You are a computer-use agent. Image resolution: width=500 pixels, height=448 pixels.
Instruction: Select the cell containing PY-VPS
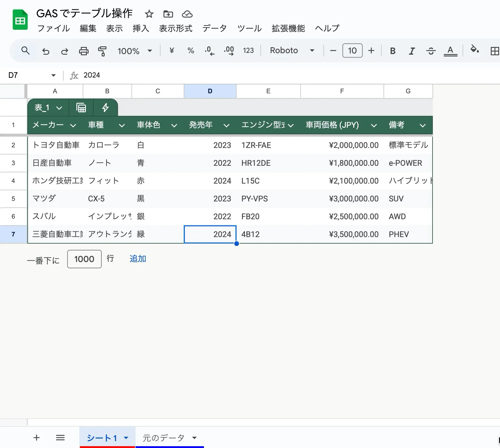tap(268, 199)
